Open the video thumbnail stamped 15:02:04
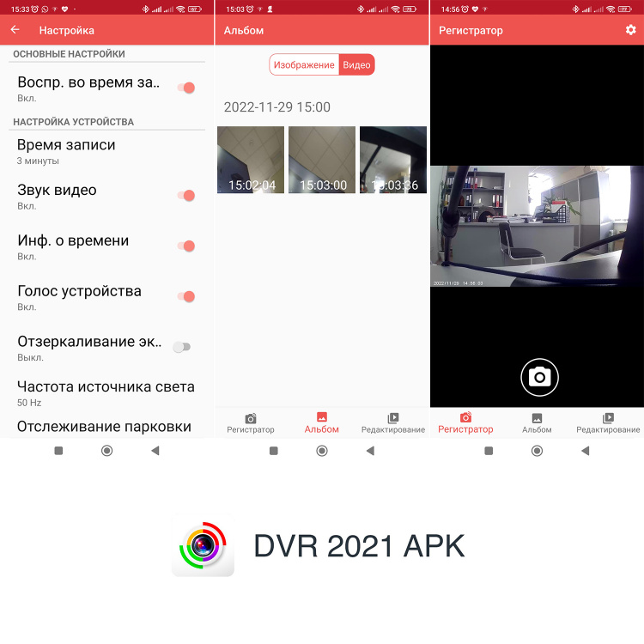 coord(251,160)
